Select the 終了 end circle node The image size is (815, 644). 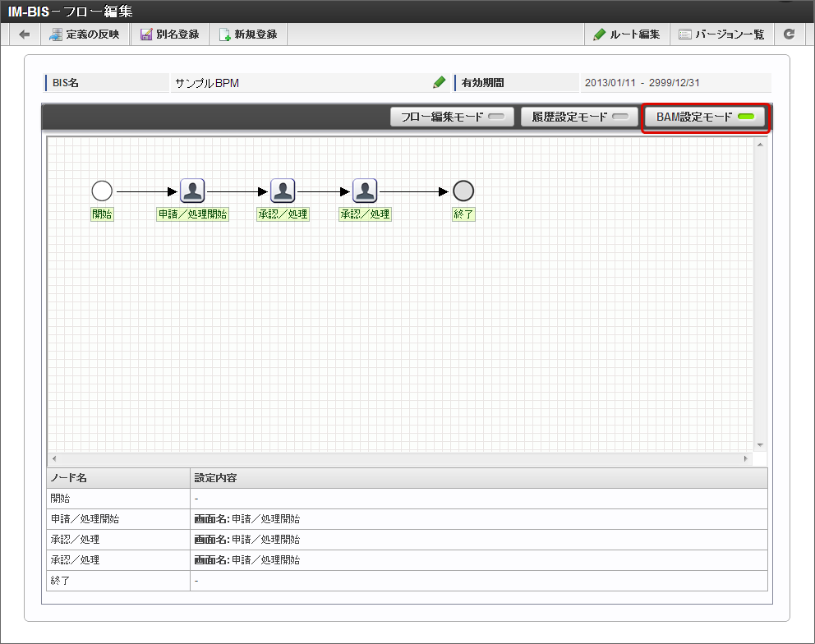click(x=464, y=191)
